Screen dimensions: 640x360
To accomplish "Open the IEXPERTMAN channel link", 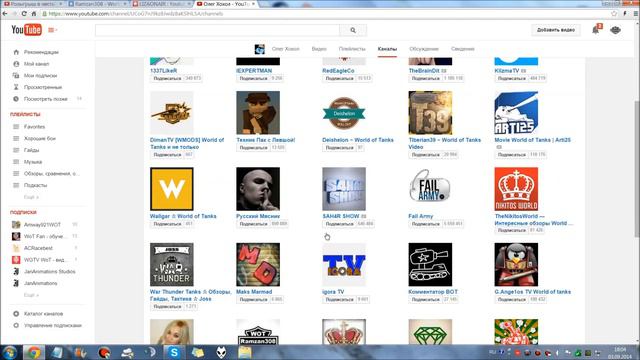I will 254,71.
